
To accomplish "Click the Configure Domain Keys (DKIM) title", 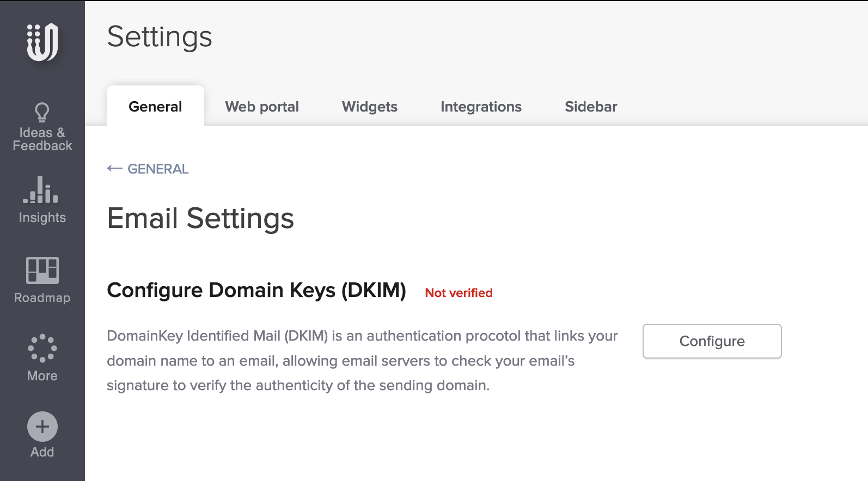I will pos(256,290).
